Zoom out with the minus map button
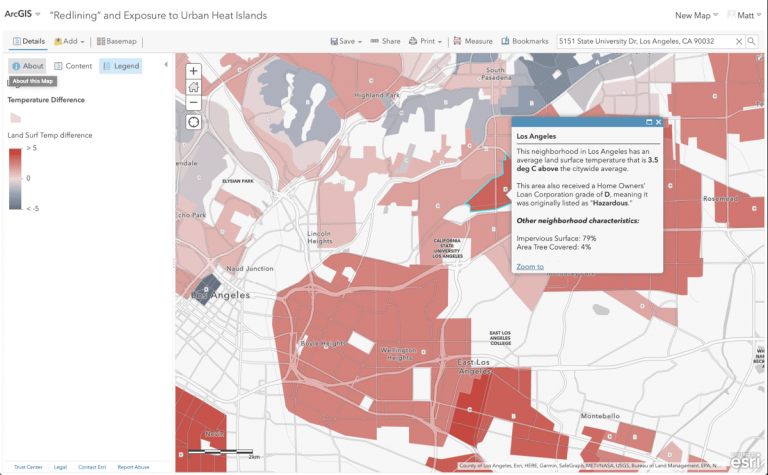 pos(193,102)
